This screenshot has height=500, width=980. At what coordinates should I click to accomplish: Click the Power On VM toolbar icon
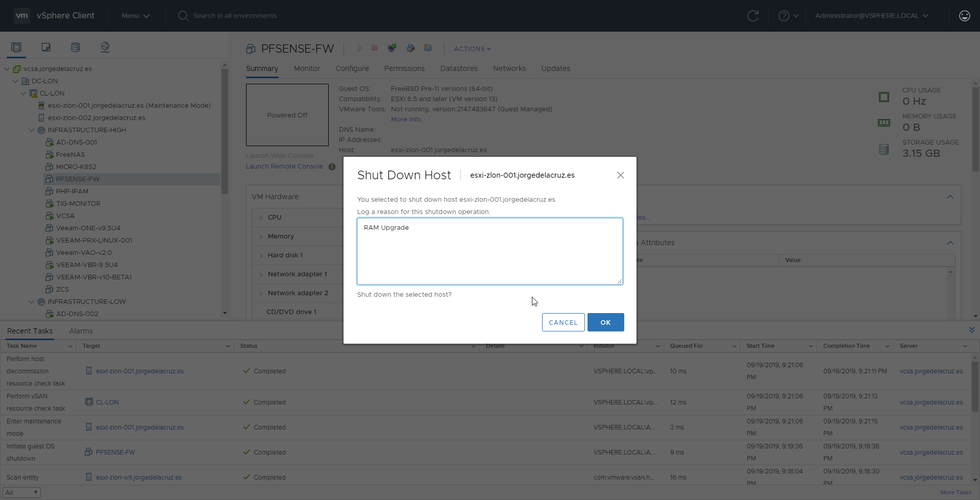tap(360, 48)
